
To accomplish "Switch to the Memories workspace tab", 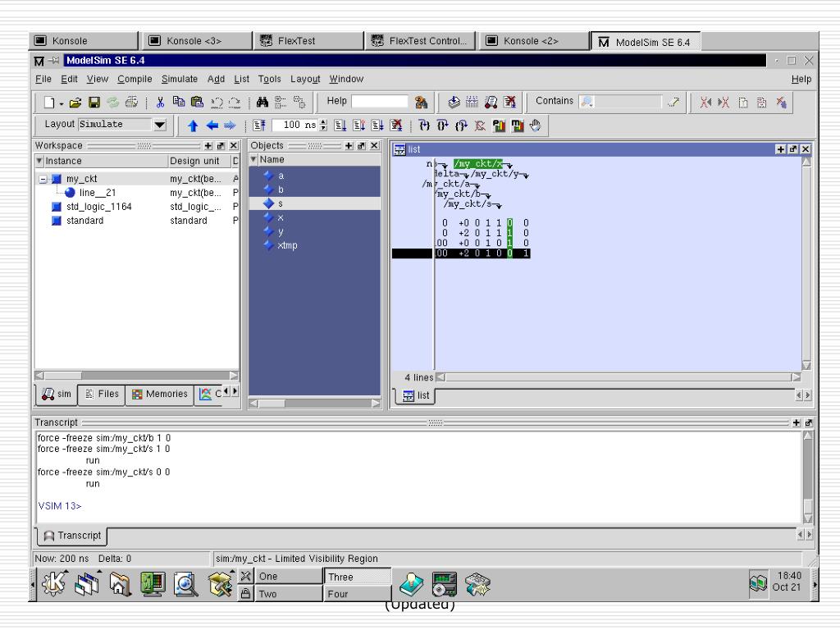I will click(x=160, y=395).
